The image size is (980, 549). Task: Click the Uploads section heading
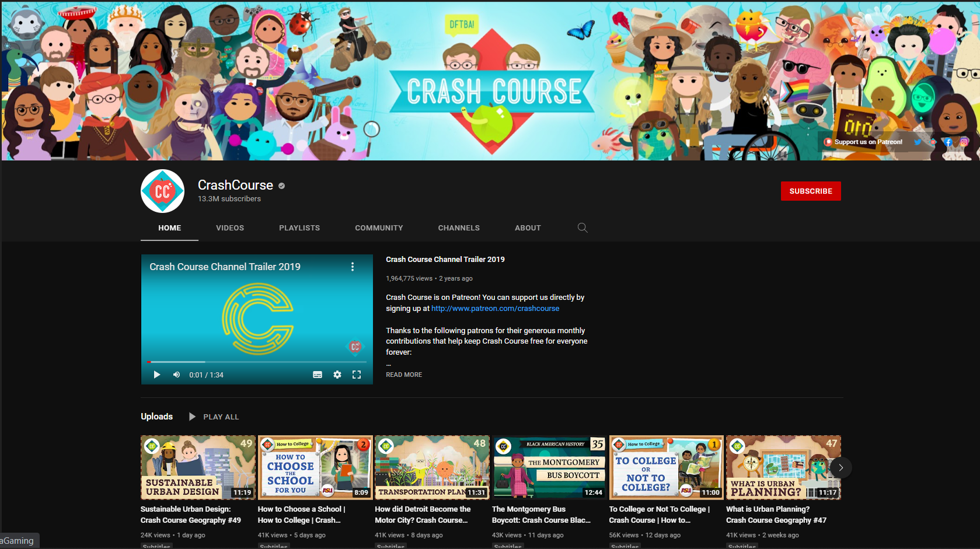tap(156, 417)
